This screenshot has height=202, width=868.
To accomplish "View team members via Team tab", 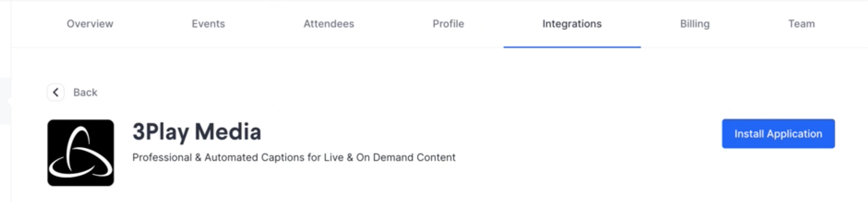I will tap(801, 24).
